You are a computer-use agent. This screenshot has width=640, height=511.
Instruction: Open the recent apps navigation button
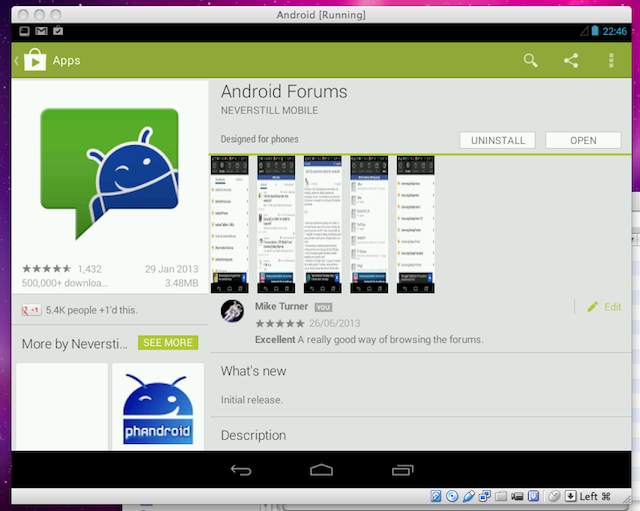click(x=402, y=469)
